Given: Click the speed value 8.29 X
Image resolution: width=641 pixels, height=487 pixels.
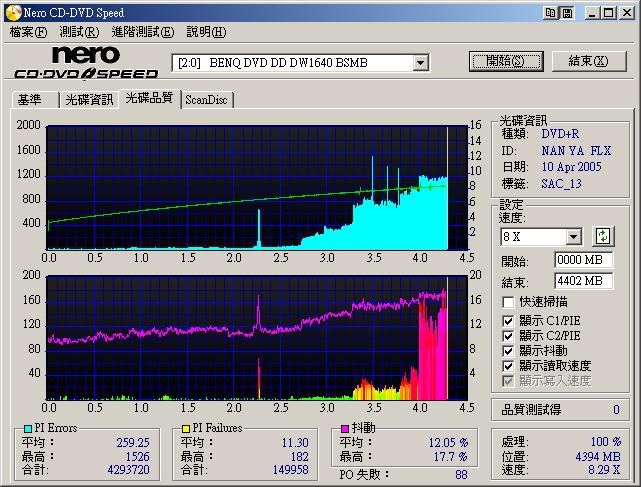Looking at the screenshot, I should 604,470.
